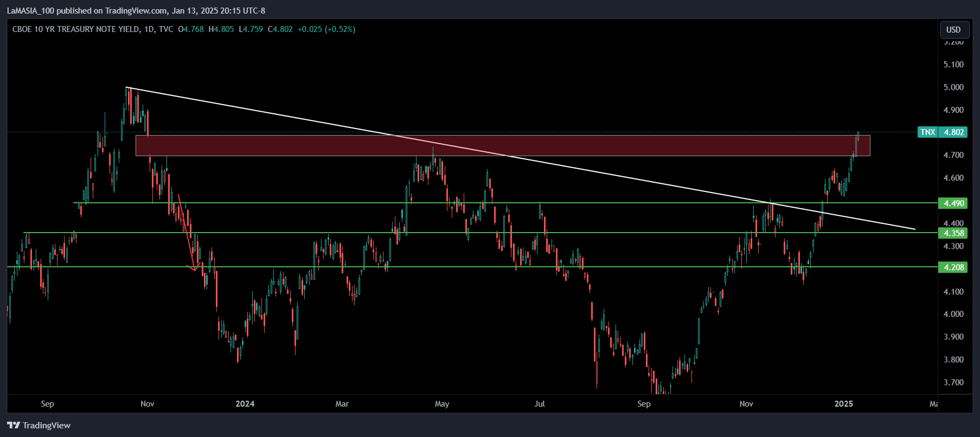This screenshot has height=437, width=980.
Task: Select the 4.490 horizontal line price label
Action: 953,203
